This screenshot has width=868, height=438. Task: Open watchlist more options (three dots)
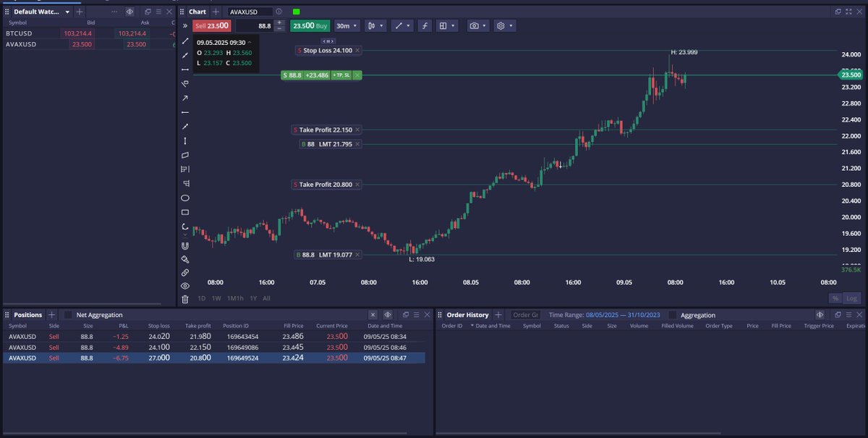(114, 12)
